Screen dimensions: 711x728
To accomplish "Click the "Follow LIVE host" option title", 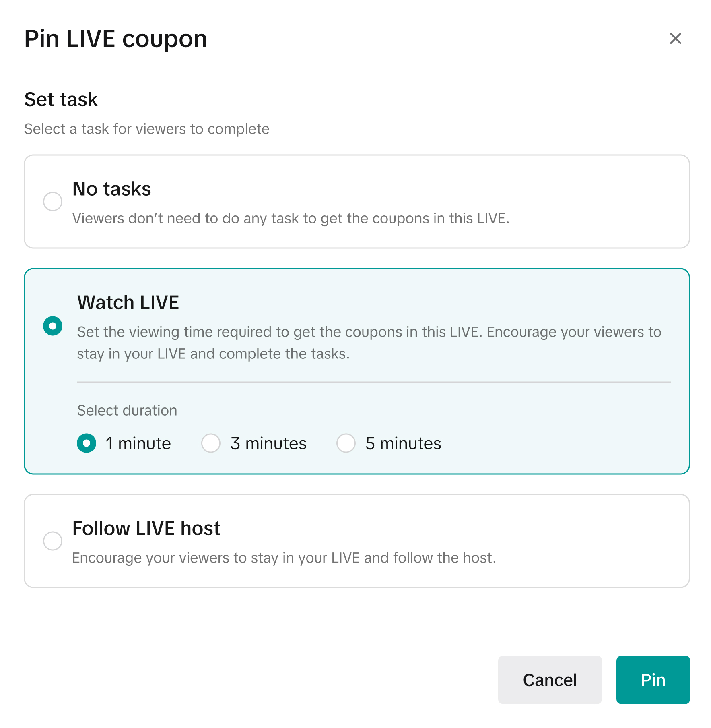I will (146, 528).
